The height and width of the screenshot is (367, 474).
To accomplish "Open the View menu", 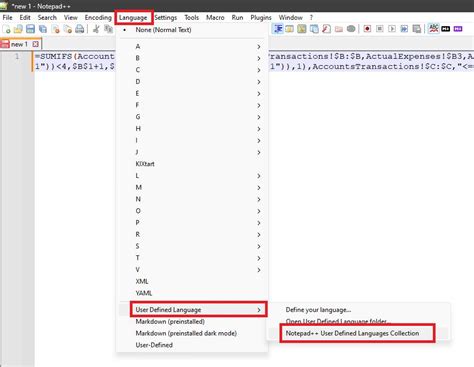I will 71,17.
